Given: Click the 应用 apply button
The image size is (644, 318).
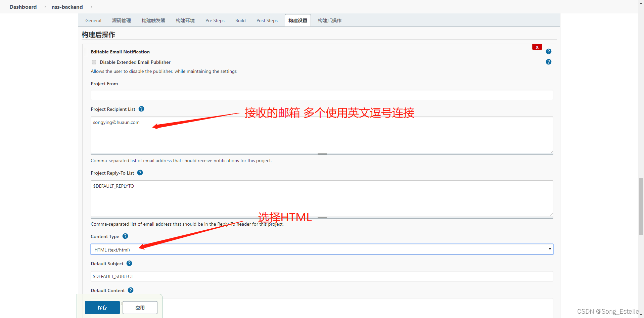Looking at the screenshot, I should [x=140, y=308].
